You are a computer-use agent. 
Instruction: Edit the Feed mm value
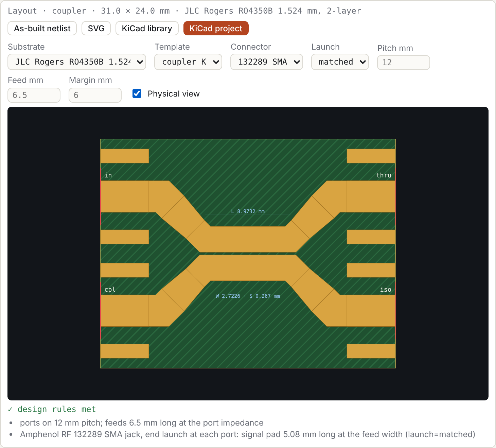click(34, 95)
